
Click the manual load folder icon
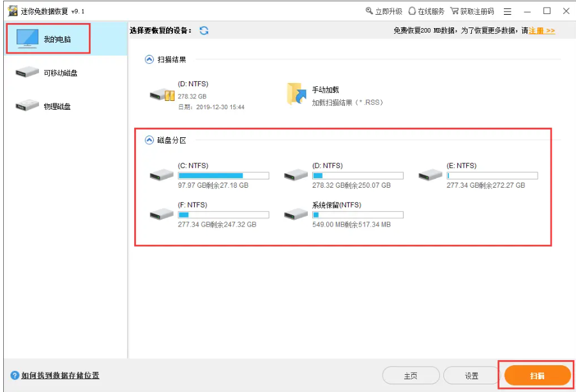296,94
